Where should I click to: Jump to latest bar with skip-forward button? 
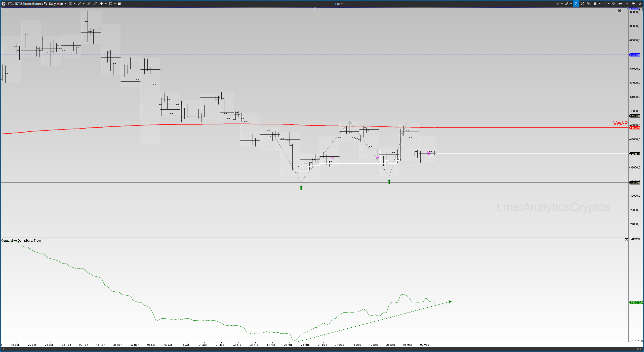click(620, 11)
